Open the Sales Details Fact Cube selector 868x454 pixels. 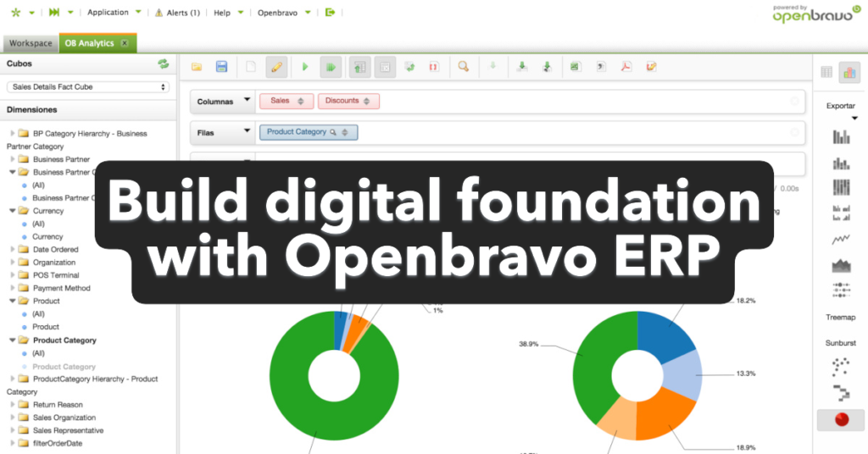88,86
